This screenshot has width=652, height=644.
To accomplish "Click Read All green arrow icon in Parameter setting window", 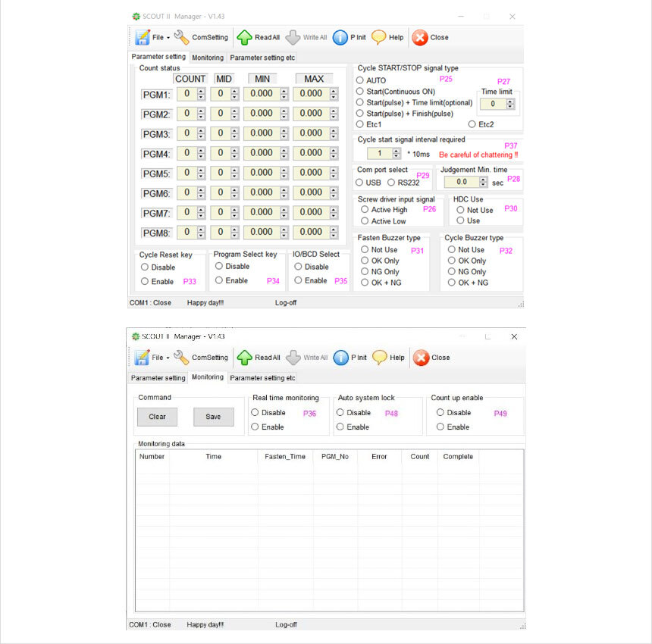I will click(x=244, y=37).
